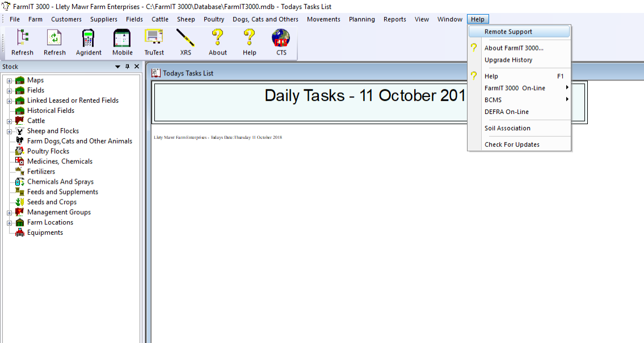Viewport: 644px width, 343px height.
Task: Open the CTS globe toolbar button
Action: click(281, 43)
